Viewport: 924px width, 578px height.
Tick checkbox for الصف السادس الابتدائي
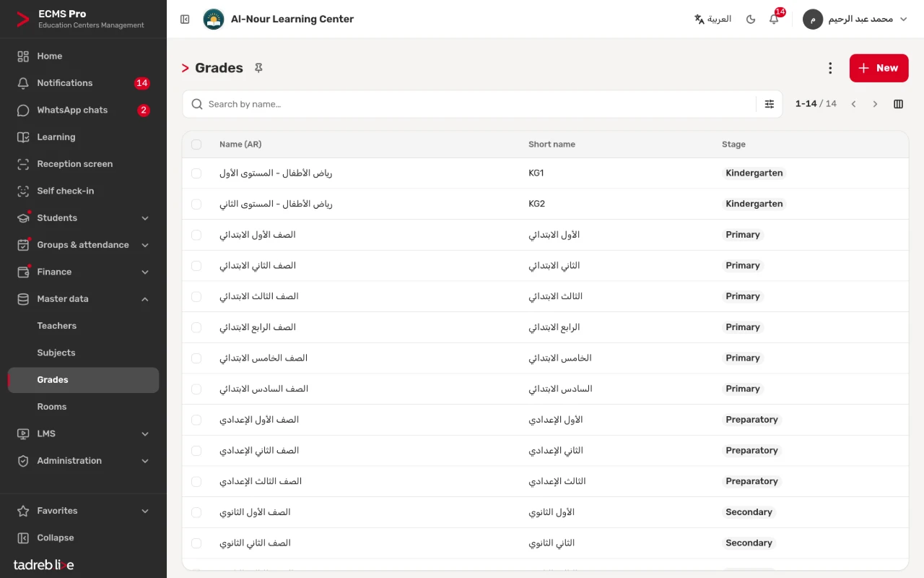point(196,389)
